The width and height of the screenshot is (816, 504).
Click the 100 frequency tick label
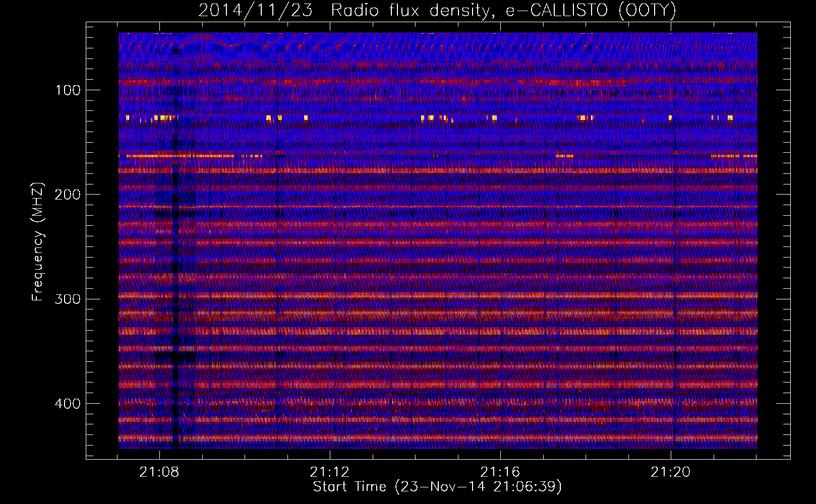68,90
